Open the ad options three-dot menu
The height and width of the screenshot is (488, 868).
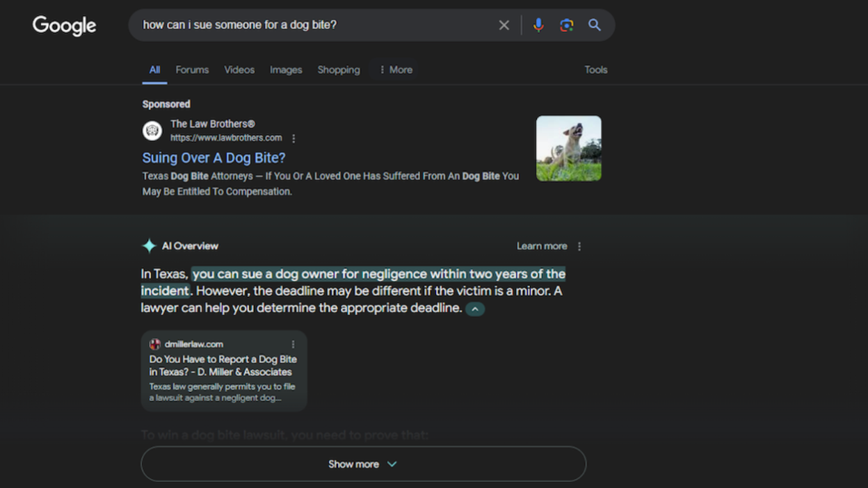[x=294, y=138]
